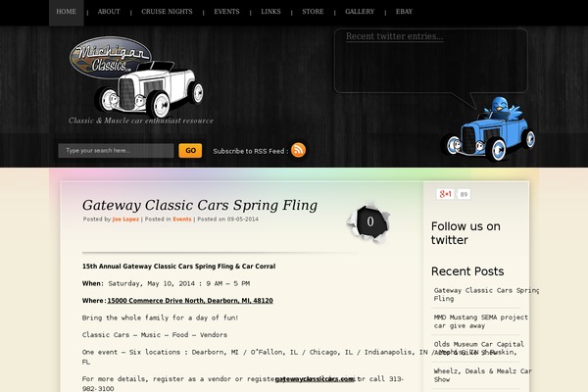Click the blue Twitter bird car icon
Image resolution: width=588 pixels, height=392 pixels.
pos(488,129)
